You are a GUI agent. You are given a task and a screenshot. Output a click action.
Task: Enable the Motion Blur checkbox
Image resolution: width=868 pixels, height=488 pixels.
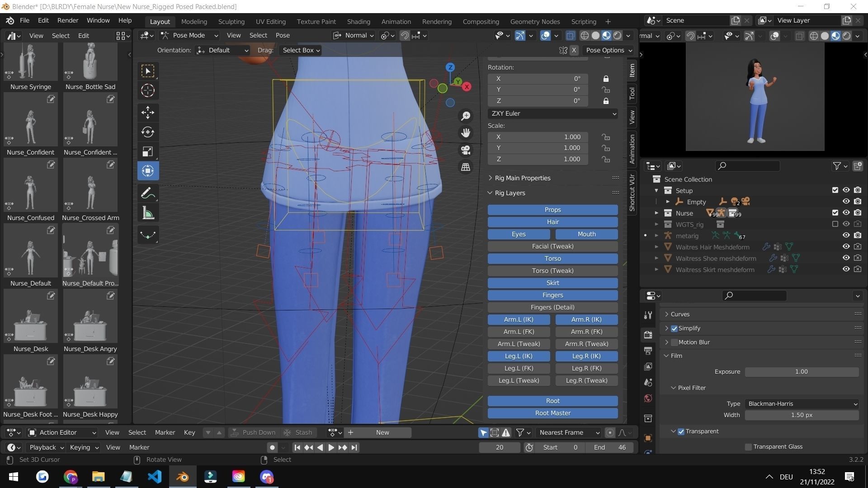click(x=675, y=342)
